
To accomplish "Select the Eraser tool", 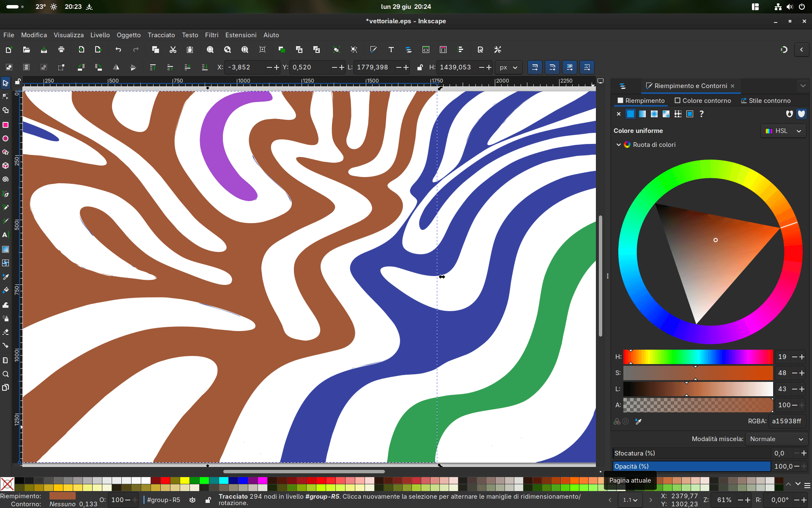I will tap(5, 332).
